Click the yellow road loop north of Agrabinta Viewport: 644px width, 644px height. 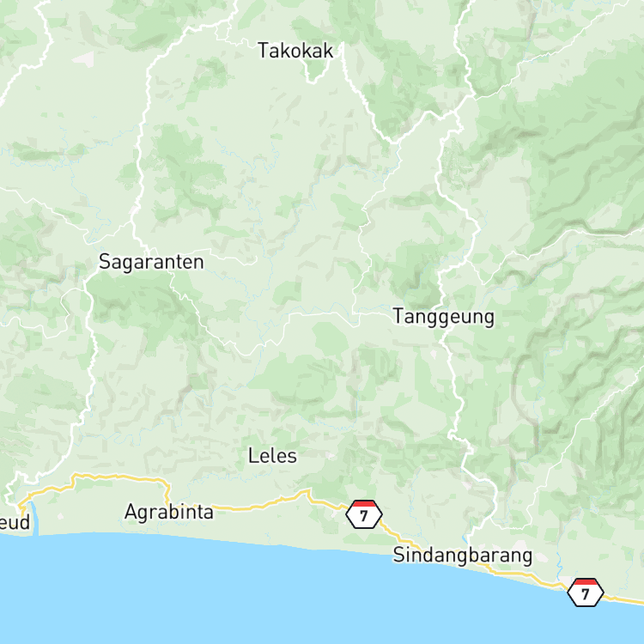point(119,477)
